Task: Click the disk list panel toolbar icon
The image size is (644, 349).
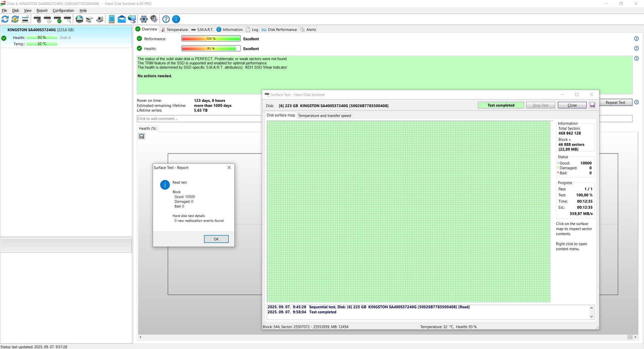Action: pos(25,19)
